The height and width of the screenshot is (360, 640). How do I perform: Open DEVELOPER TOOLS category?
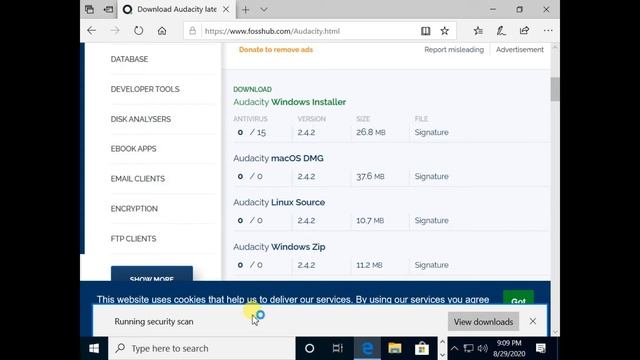(x=145, y=89)
